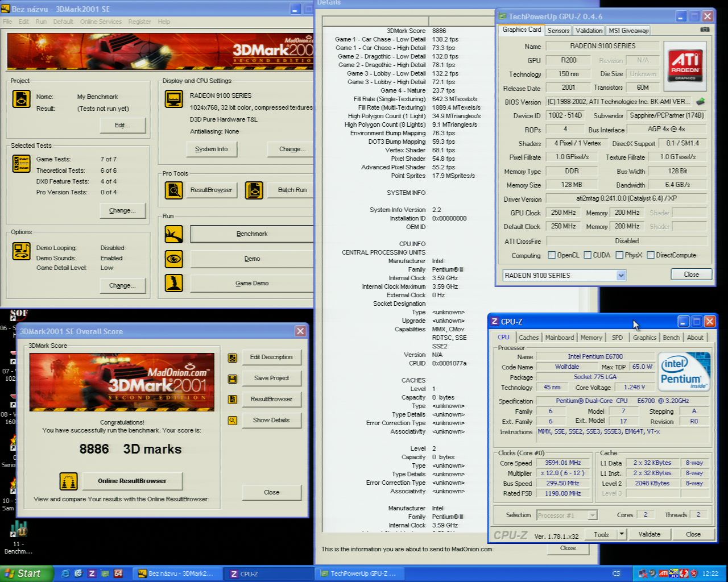Switch to the Graphics tab in CPU-Z
This screenshot has height=582, width=728.
(644, 338)
